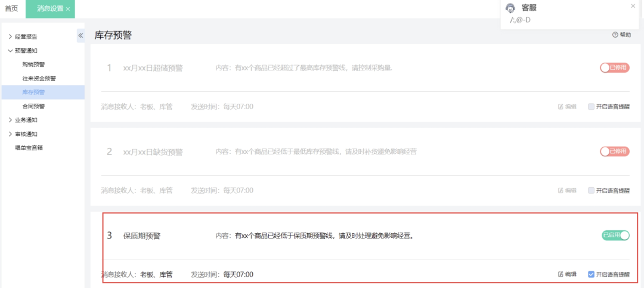Expand the 业务通知 tree node

click(x=10, y=120)
